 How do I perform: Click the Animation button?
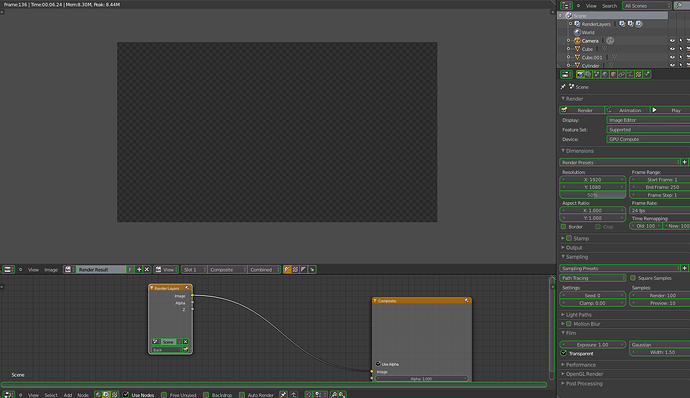(627, 110)
